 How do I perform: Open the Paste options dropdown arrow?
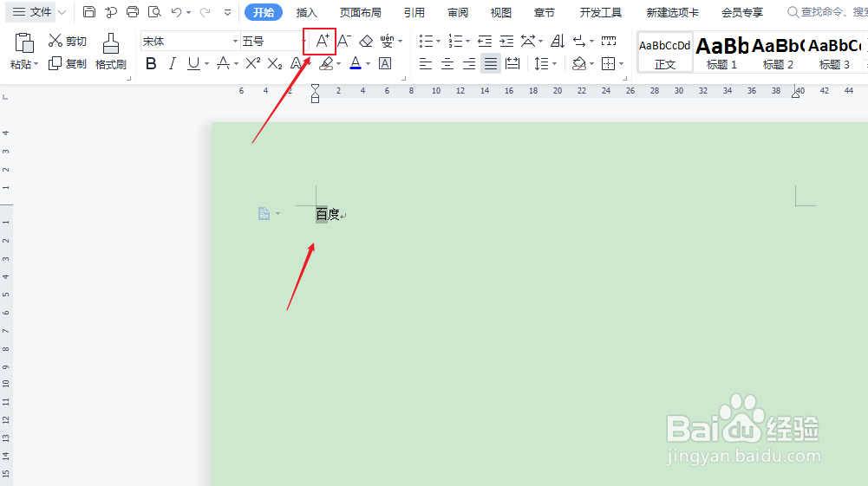coord(36,64)
